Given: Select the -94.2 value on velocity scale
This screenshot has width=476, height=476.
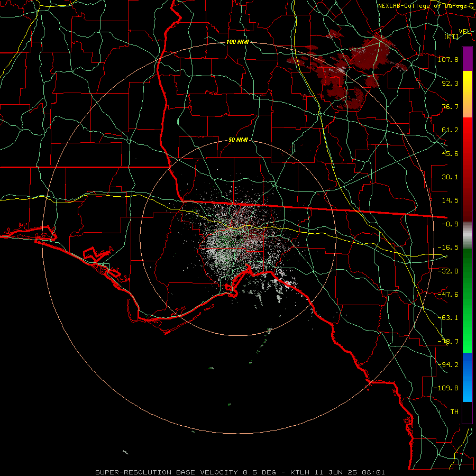Looking at the screenshot, I should pyautogui.click(x=448, y=365).
